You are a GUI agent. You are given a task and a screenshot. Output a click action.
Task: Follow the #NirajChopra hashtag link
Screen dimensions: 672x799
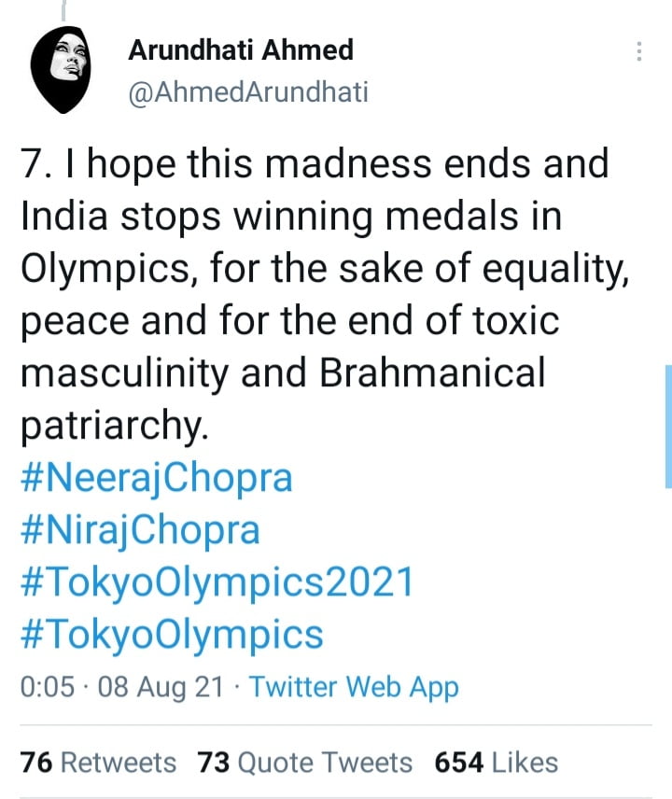[x=140, y=530]
